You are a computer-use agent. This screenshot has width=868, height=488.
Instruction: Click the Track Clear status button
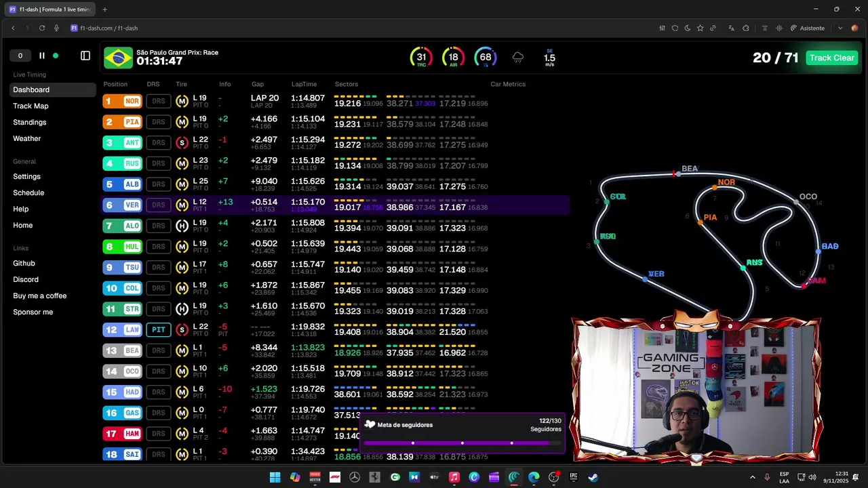click(831, 58)
